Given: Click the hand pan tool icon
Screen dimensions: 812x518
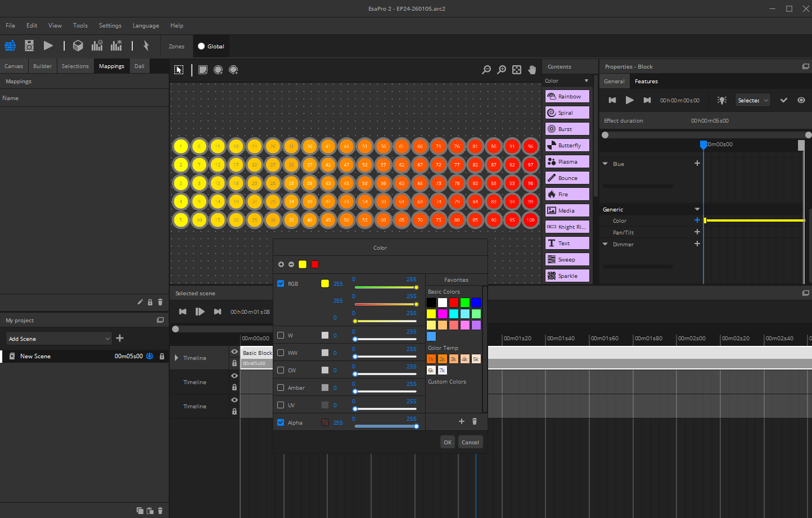Looking at the screenshot, I should (531, 70).
